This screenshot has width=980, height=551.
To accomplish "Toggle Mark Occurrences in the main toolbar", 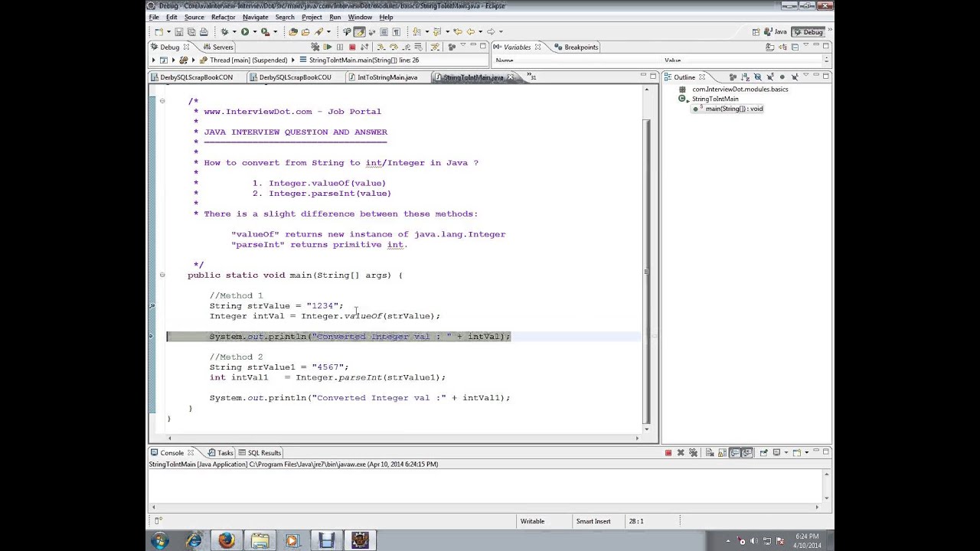I will tap(359, 32).
